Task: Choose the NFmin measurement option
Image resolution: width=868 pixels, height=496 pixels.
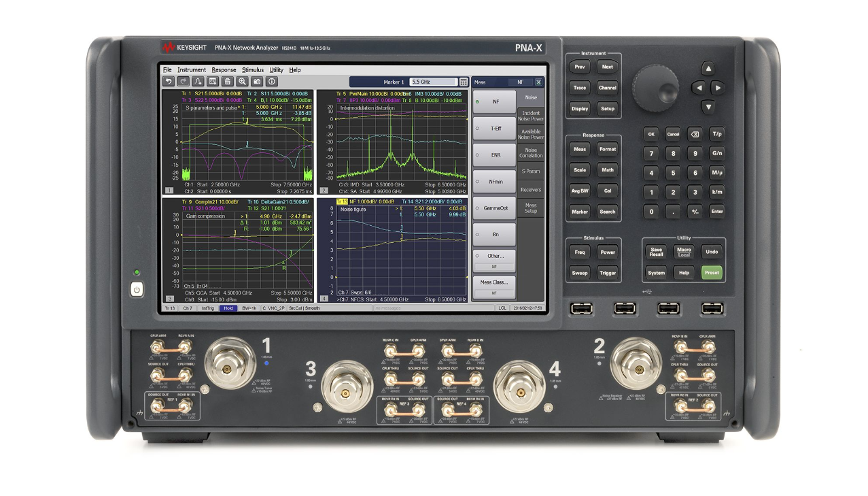Action: pos(494,182)
